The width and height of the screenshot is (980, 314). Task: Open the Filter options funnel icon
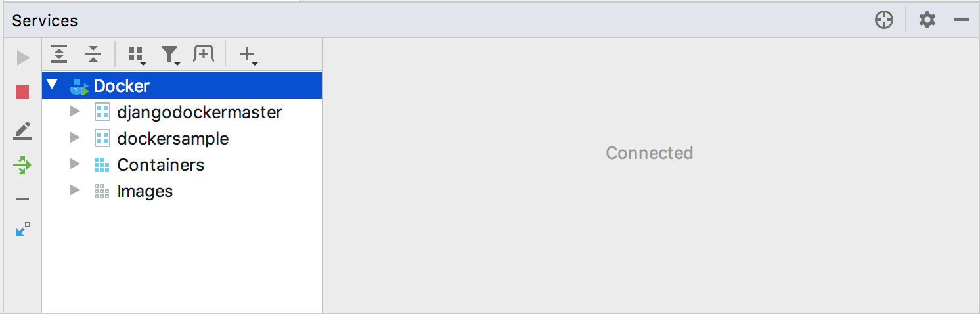click(171, 55)
